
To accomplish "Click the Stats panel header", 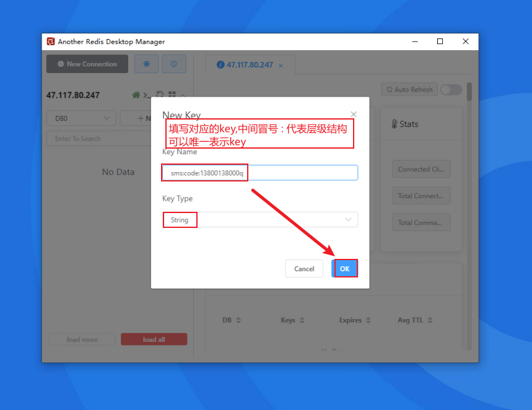I will [421, 124].
